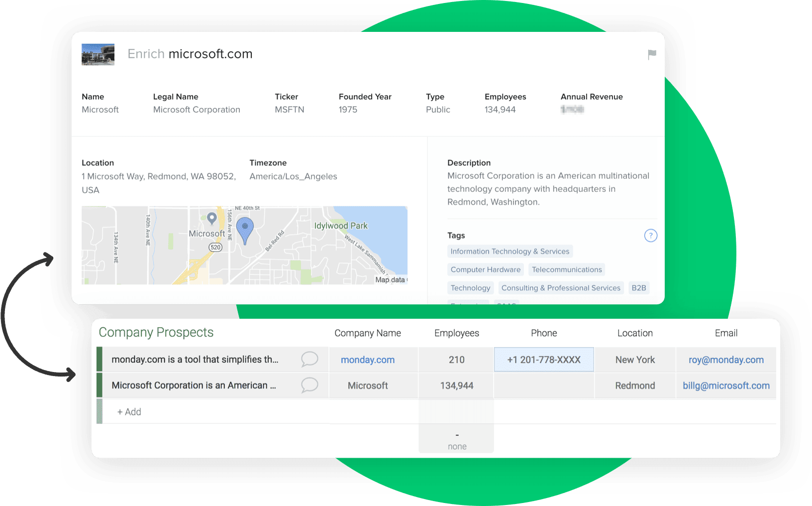Click the Information Technology & Services tag

point(510,252)
